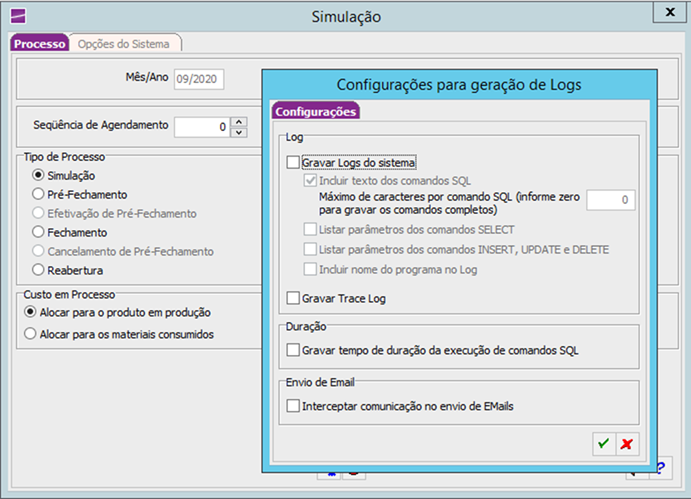Cancel the dialog with the red X
This screenshot has height=499, width=691.
(x=627, y=444)
